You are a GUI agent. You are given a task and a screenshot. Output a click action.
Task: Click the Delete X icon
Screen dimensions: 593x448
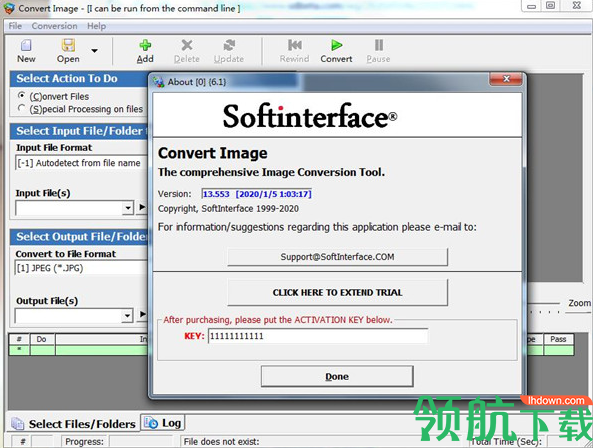187,45
